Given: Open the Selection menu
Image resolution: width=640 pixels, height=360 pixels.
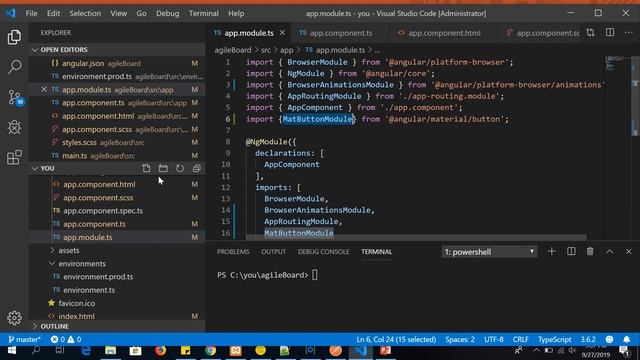Looking at the screenshot, I should [85, 13].
